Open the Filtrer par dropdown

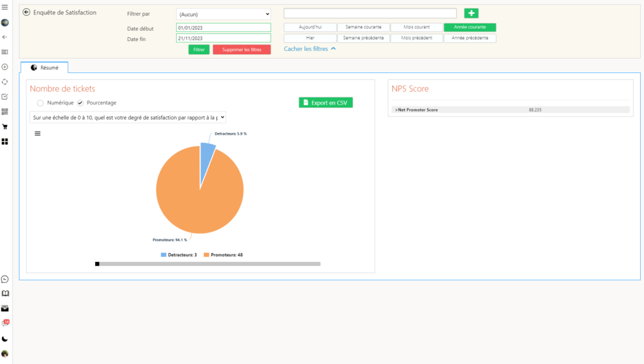tap(223, 14)
